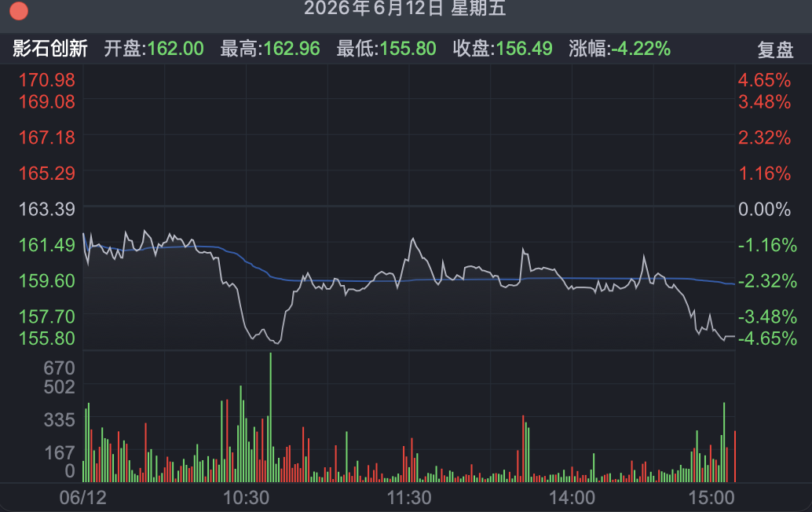This screenshot has height=512, width=812.
Task: Open the 复盘 replay view
Action: tap(775, 49)
